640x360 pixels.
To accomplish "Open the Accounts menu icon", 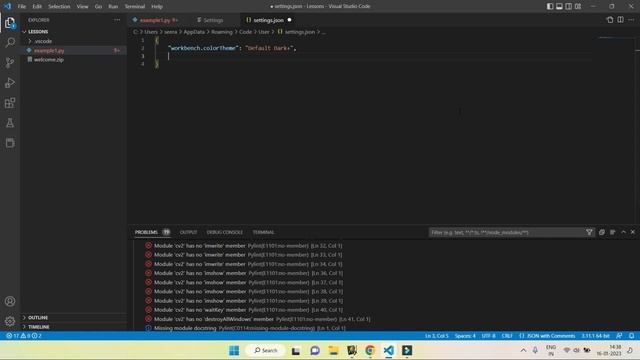I will [10, 301].
